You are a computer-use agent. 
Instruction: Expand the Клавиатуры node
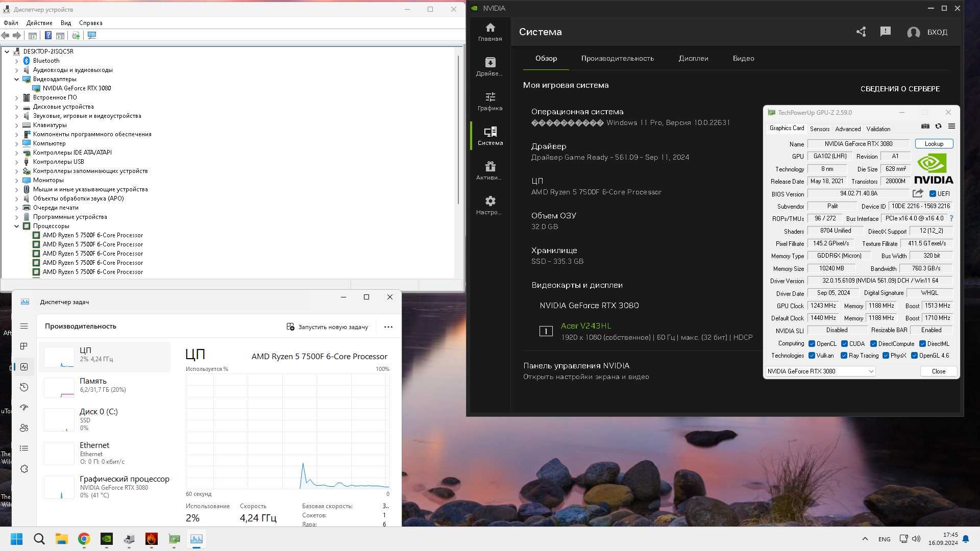coord(16,125)
